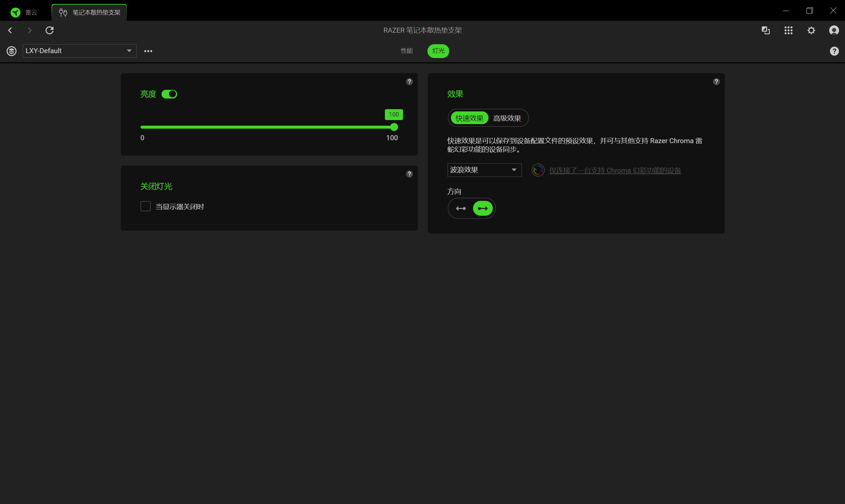Open the LXY-Default profile dropdown
Viewport: 845px width, 504px height.
point(80,51)
